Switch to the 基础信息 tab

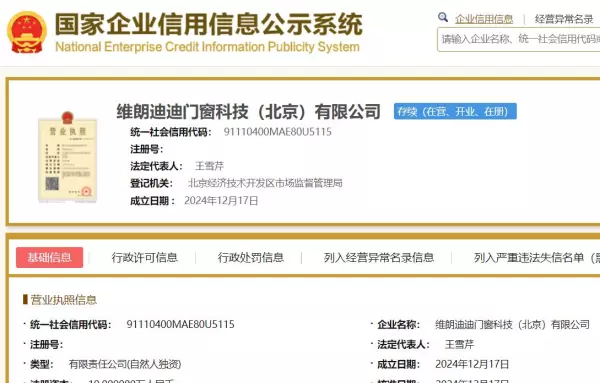click(x=49, y=258)
